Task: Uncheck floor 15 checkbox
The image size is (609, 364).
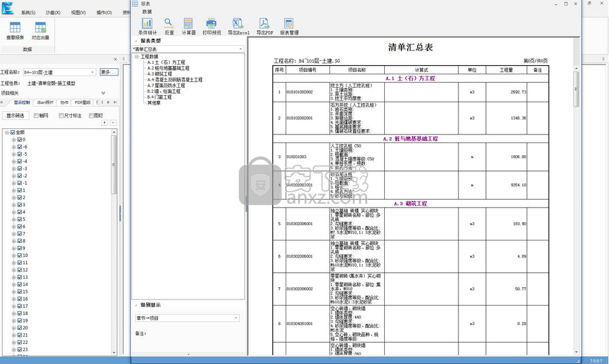Action: click(x=20, y=292)
